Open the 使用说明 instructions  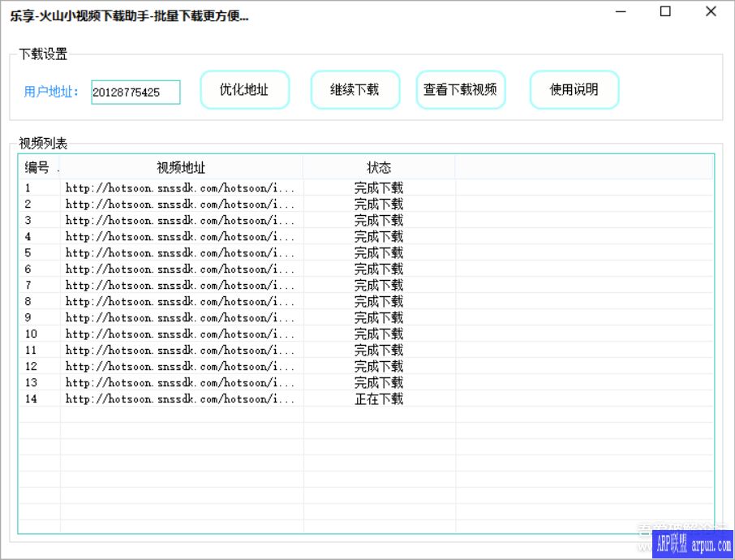tap(574, 89)
